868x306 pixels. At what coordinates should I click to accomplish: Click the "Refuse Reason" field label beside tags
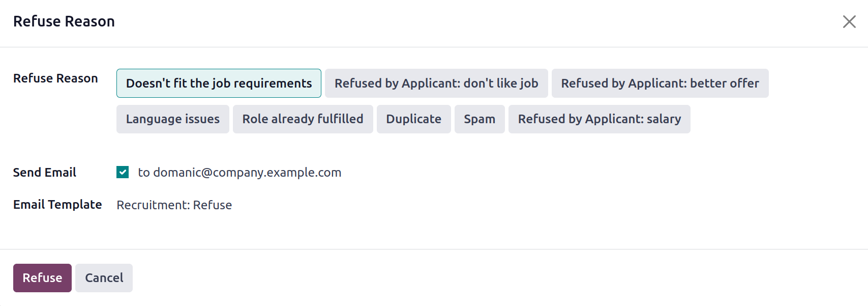[55, 78]
